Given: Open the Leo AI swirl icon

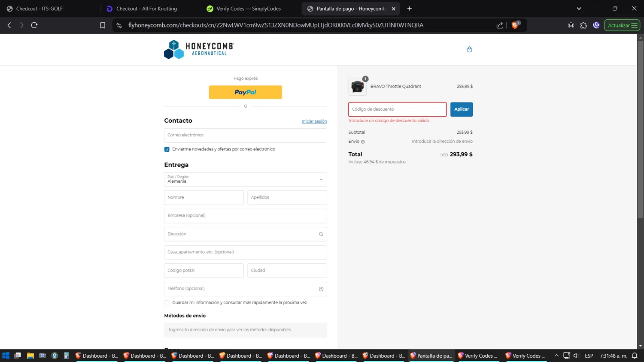Looking at the screenshot, I should [596, 25].
